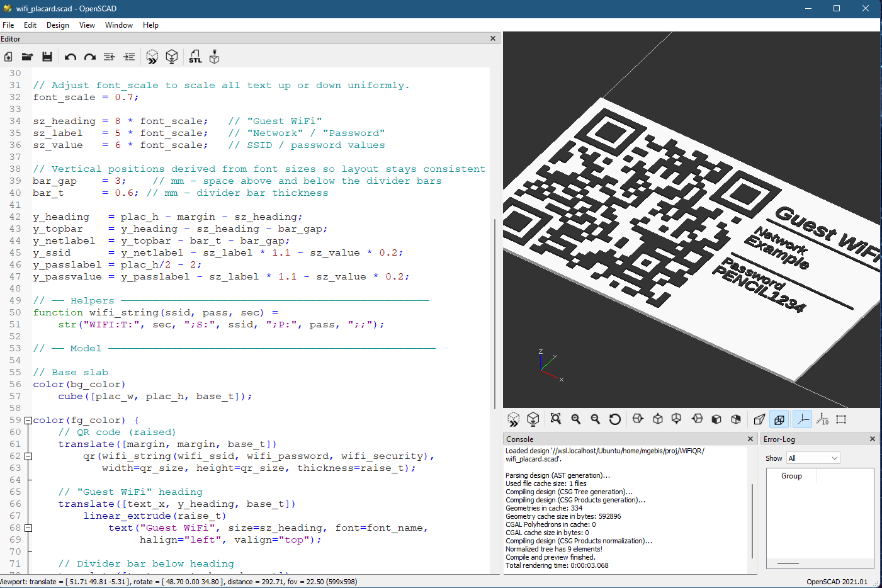Export the design as STL

(x=195, y=57)
